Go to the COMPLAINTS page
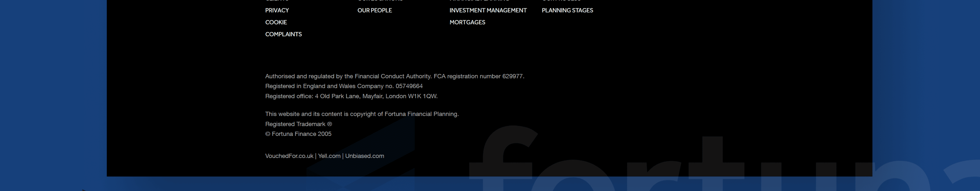980x191 pixels. [x=283, y=34]
